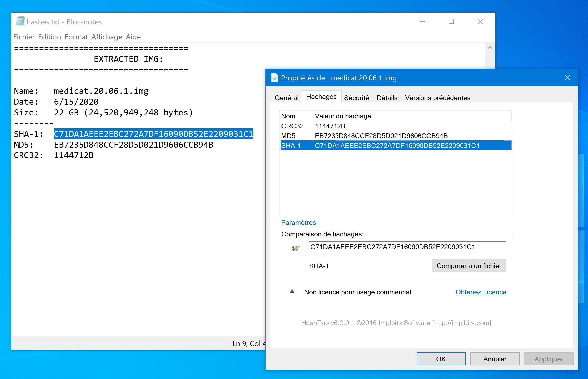This screenshot has height=379, width=588.
Task: Click the MD5 hash value in Notepad
Action: tap(133, 145)
